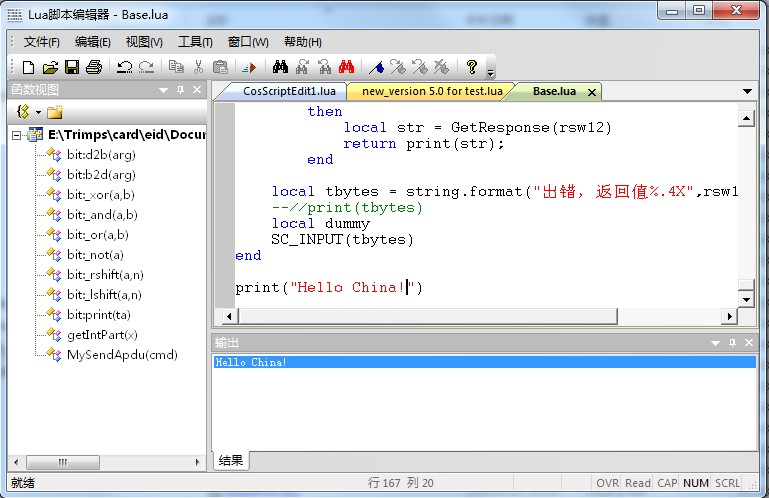This screenshot has height=498, width=769.
Task: Open the 编辑(E) menu
Action: pos(93,42)
